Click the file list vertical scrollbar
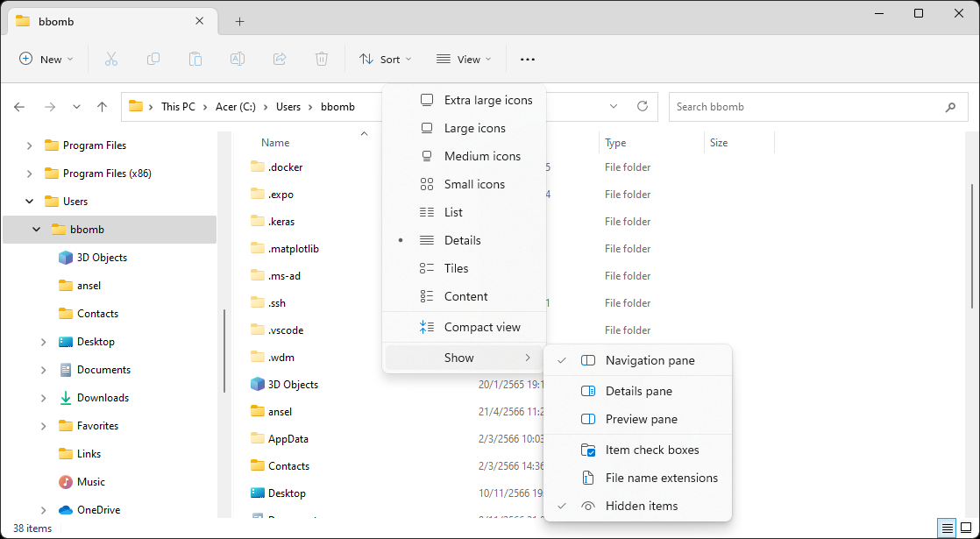Viewport: 980px width, 539px height. click(971, 245)
